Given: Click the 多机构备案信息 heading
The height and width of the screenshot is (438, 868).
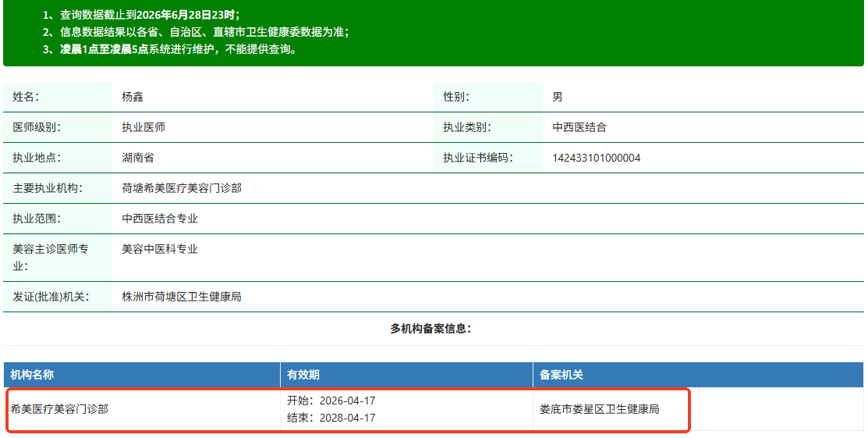Looking at the screenshot, I should pyautogui.click(x=430, y=329).
